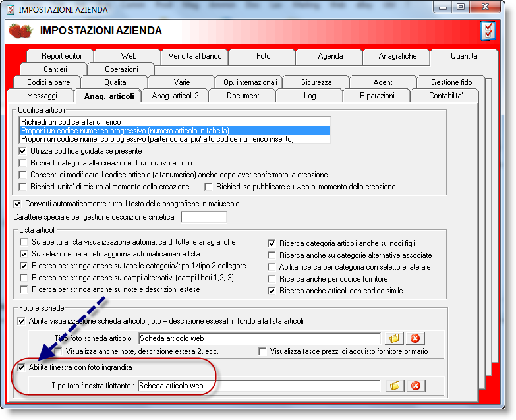Viewport: 516px width, 420px height.
Task: Click the window title bar app icon
Action: 11,9
